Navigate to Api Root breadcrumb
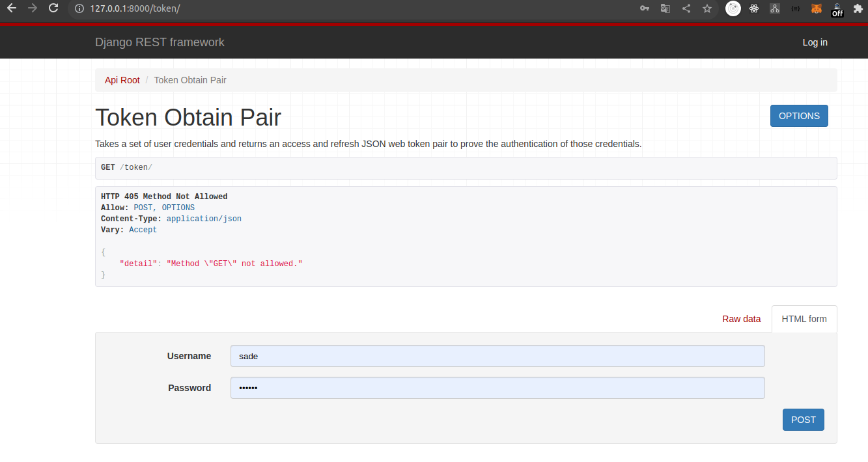Screen dimensions: 868x462 click(x=122, y=79)
